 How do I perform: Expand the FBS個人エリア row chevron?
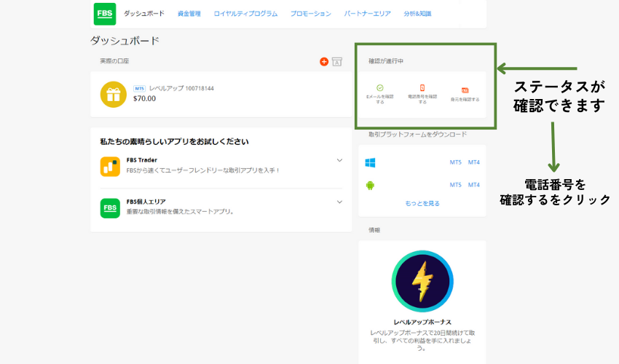(339, 202)
